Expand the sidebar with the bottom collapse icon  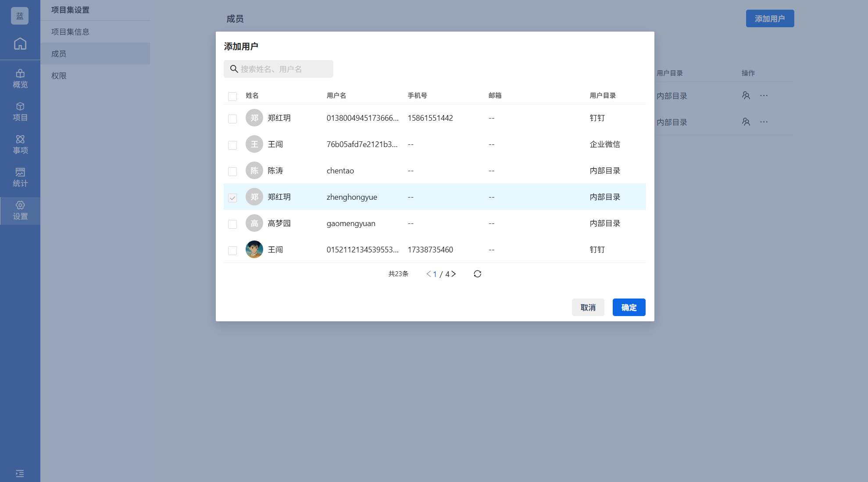[x=20, y=473]
